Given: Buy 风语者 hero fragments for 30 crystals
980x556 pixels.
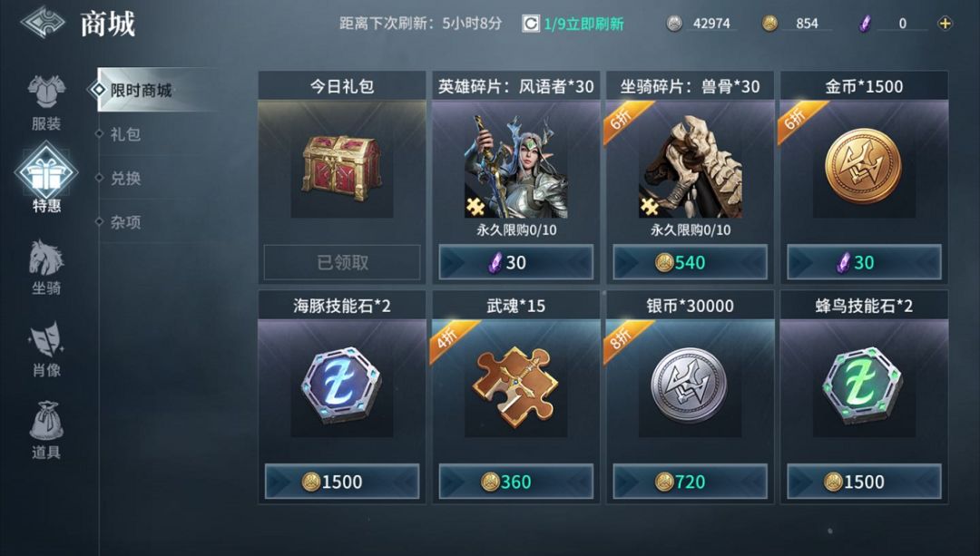Looking at the screenshot, I should [515, 262].
